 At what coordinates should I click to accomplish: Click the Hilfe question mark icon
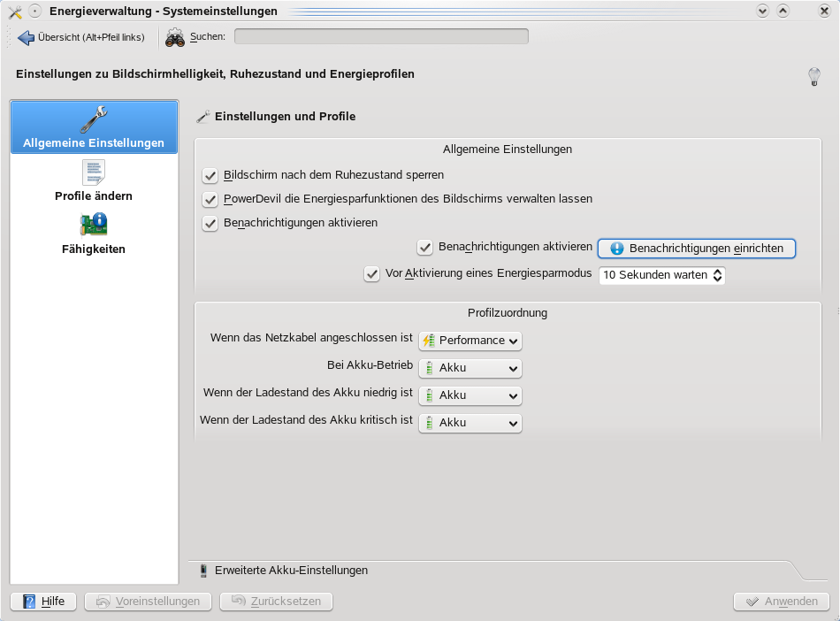click(x=29, y=602)
